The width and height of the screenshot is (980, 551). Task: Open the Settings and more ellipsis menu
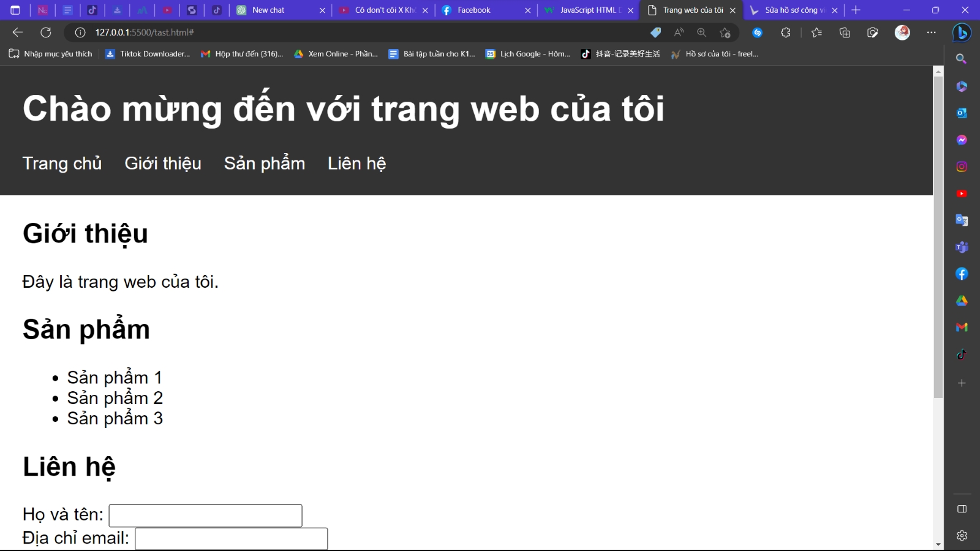tap(932, 32)
